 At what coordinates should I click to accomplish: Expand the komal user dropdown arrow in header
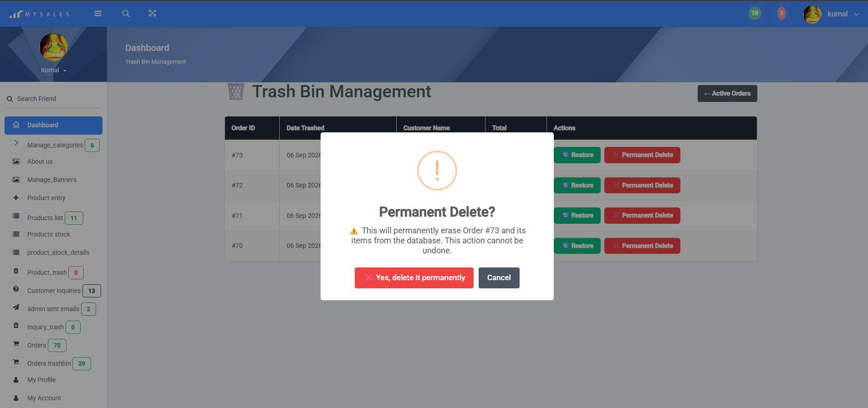coord(857,14)
